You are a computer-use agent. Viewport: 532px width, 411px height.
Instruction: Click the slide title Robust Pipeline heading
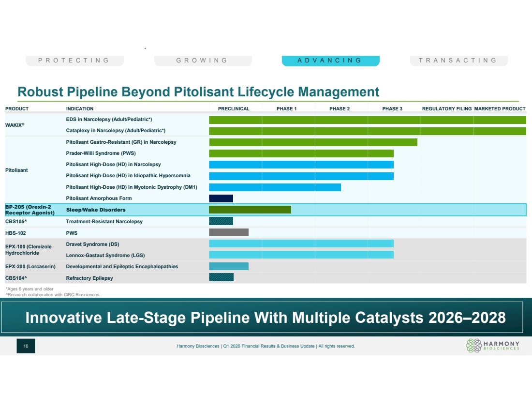[x=198, y=91]
